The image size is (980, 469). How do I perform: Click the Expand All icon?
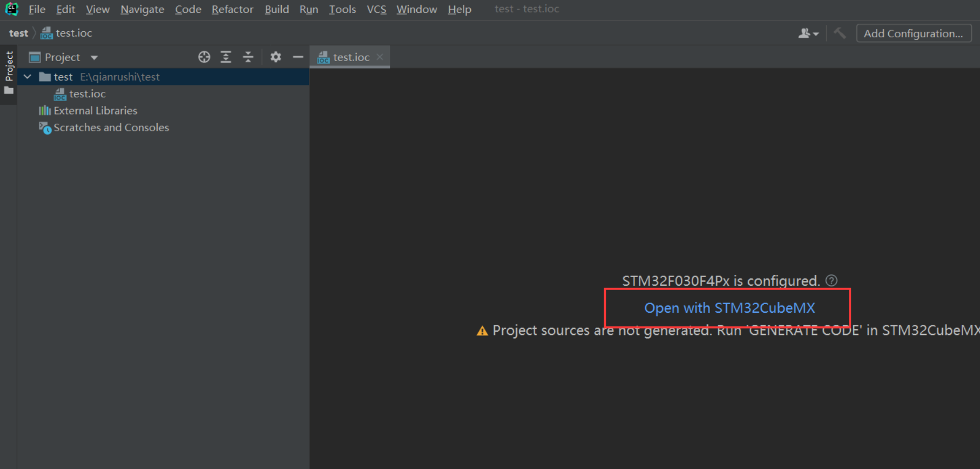[226, 57]
